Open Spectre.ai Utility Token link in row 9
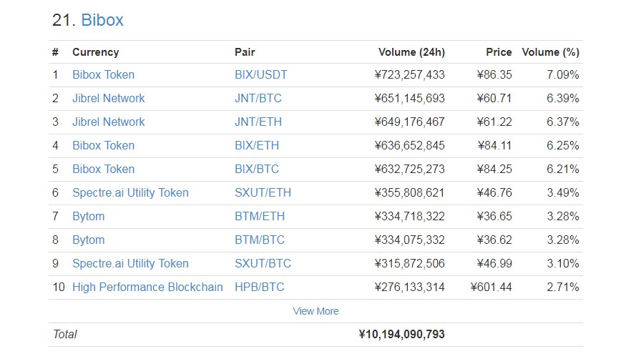 coord(130,263)
